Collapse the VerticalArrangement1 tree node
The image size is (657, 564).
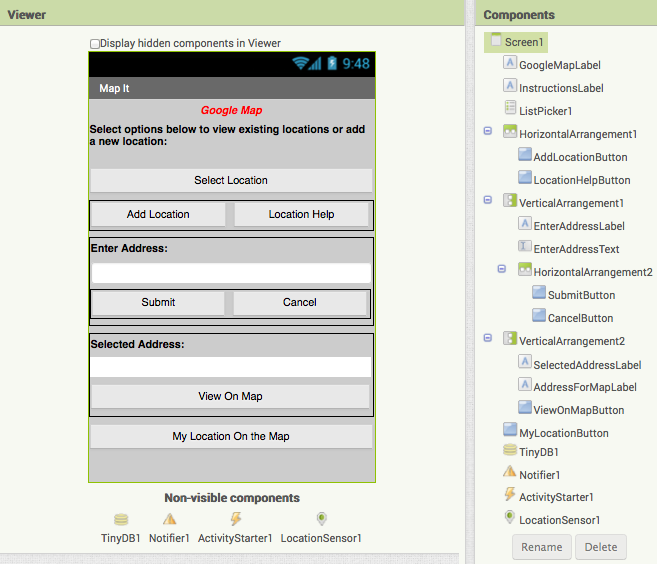click(x=488, y=200)
